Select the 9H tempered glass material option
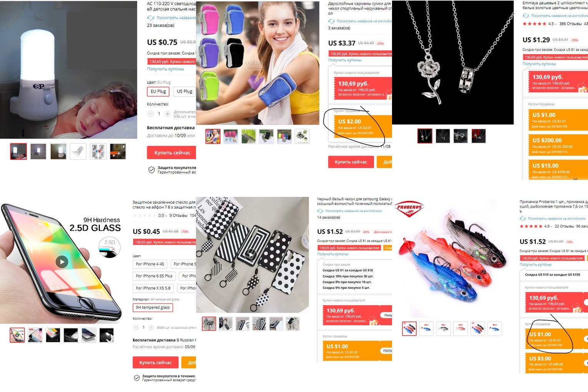 coord(153,307)
